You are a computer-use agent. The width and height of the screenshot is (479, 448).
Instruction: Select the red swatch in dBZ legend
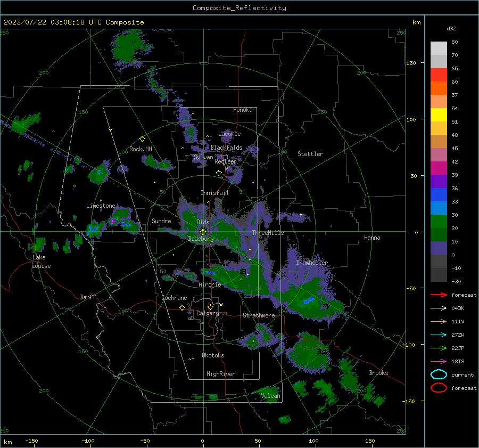coord(439,75)
